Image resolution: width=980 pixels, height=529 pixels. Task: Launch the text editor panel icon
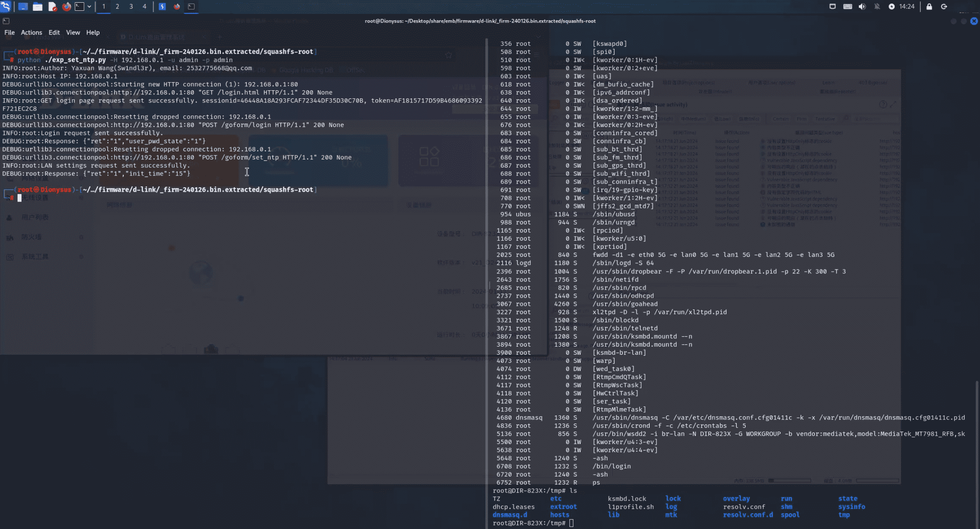coord(52,6)
